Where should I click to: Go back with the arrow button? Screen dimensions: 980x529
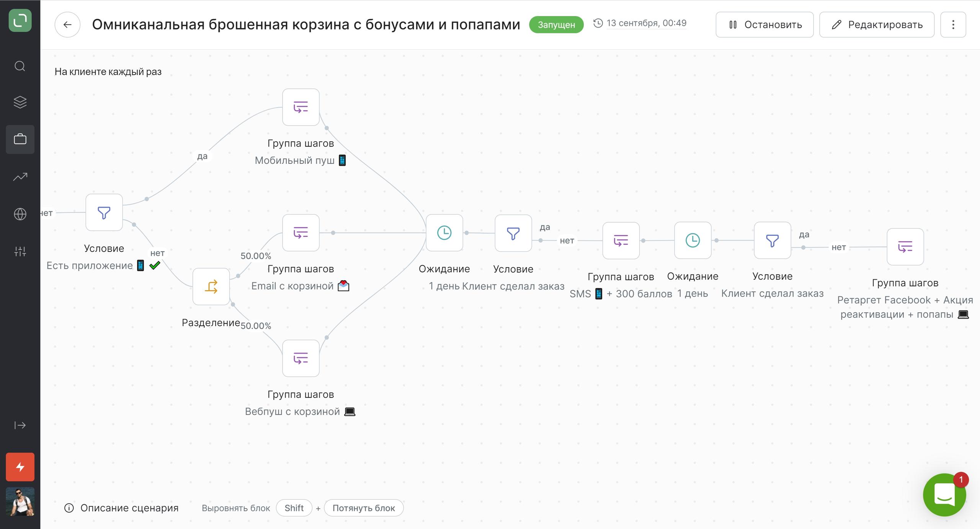(x=67, y=25)
